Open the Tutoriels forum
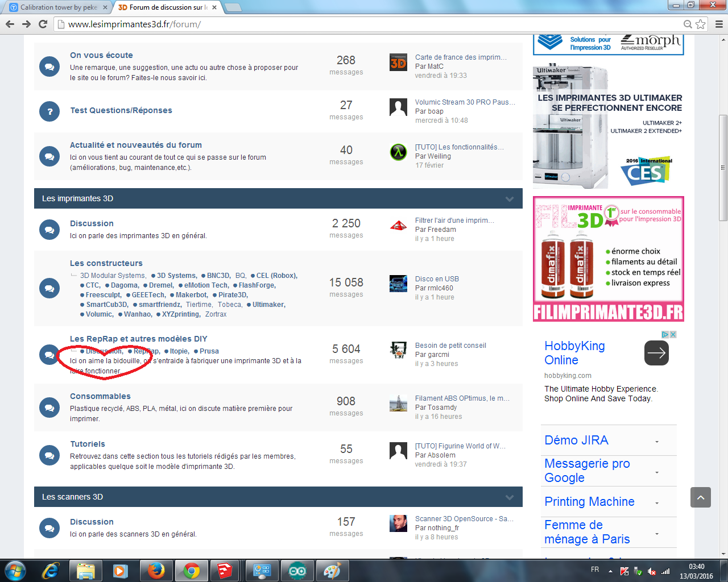The height and width of the screenshot is (582, 728). point(88,444)
